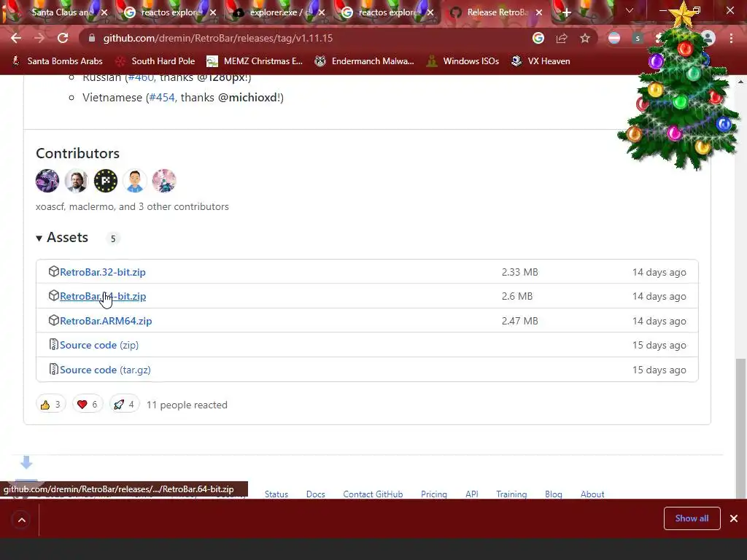Open the API footer link

point(472,494)
